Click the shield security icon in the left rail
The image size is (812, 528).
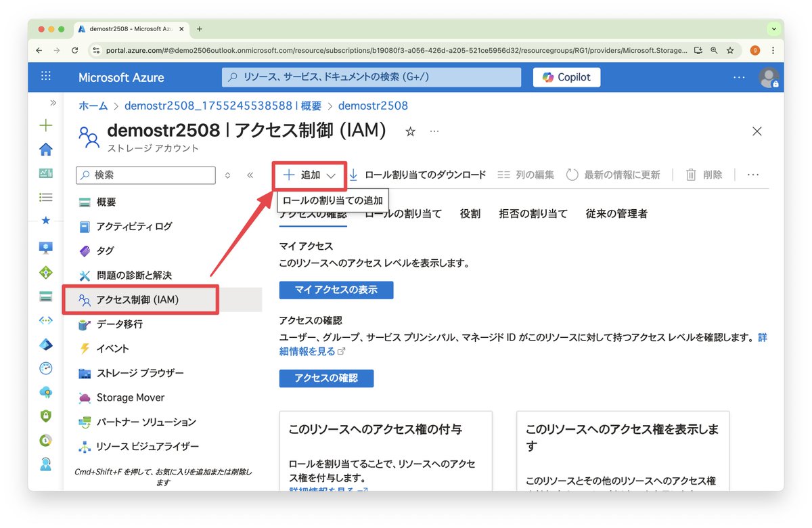pyautogui.click(x=45, y=416)
